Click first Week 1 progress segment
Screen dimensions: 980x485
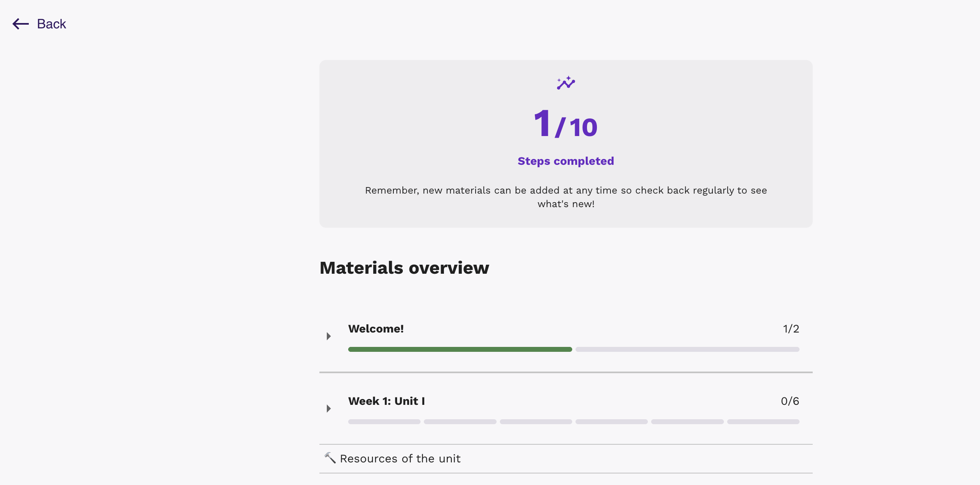(x=384, y=422)
